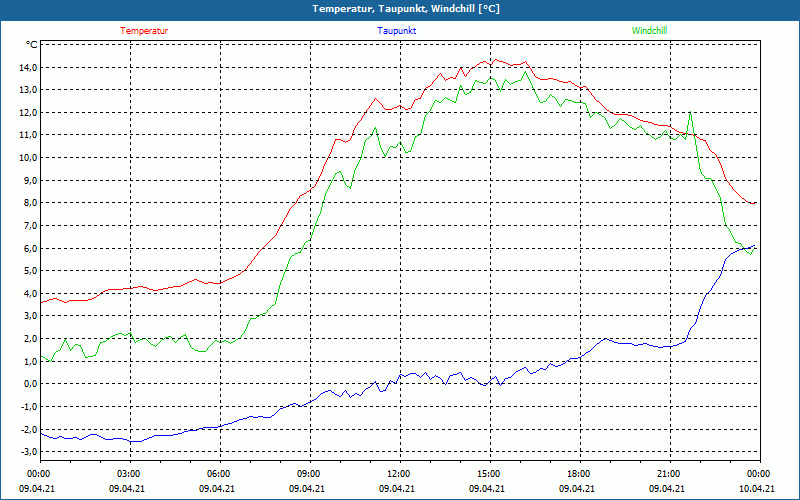Select the blue 'Taupunkt' legend label
Image resolution: width=800 pixels, height=500 pixels.
click(396, 31)
